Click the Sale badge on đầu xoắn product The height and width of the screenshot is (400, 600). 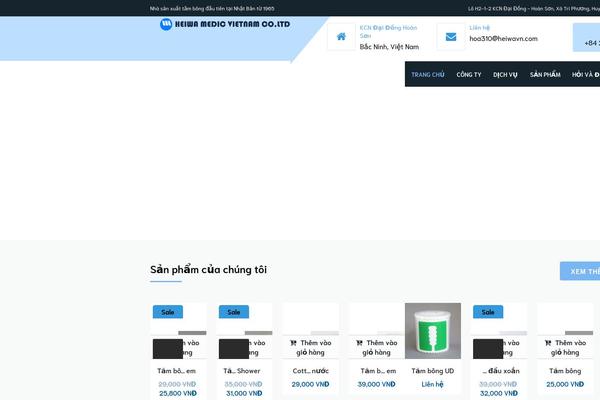tap(488, 312)
